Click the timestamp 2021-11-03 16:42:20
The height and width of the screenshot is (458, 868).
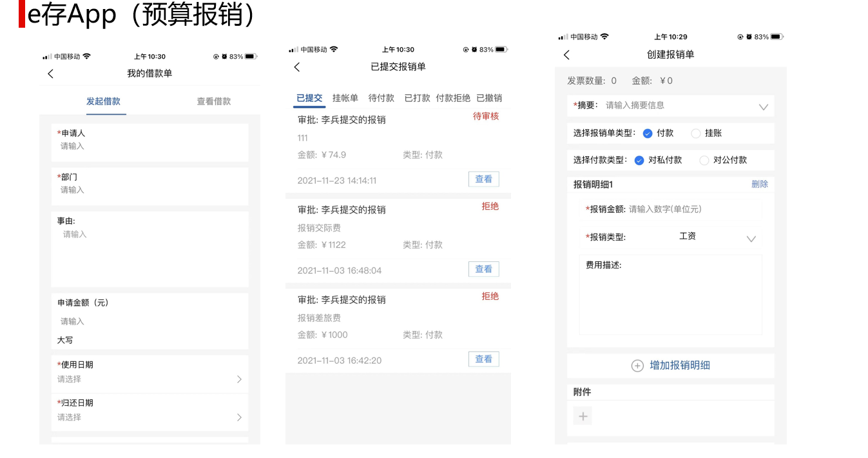(x=340, y=361)
